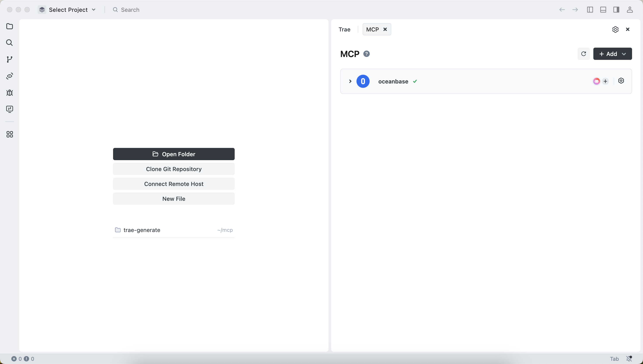Click the Open Folder button
This screenshot has height=364, width=643.
click(x=174, y=154)
